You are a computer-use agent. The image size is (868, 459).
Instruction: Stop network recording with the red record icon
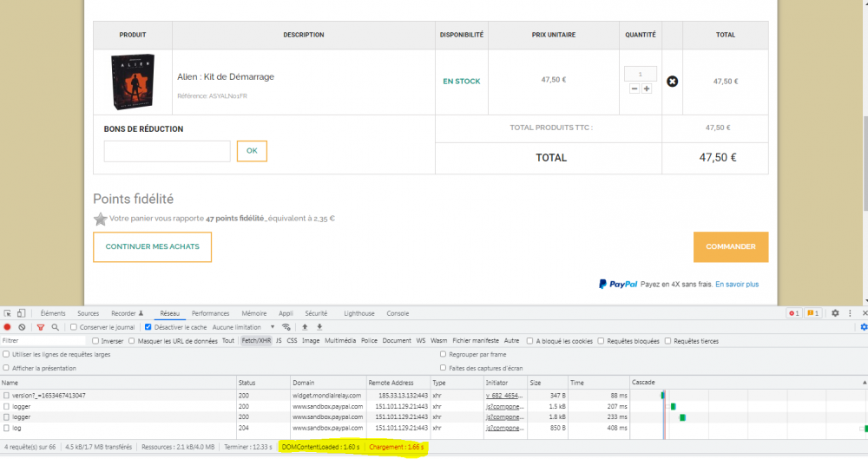(x=7, y=327)
